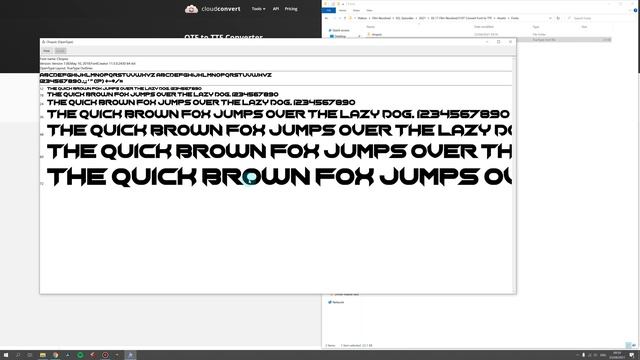The image size is (640, 360).
Task: Open the View tab in File Explorer
Action: click(369, 10)
